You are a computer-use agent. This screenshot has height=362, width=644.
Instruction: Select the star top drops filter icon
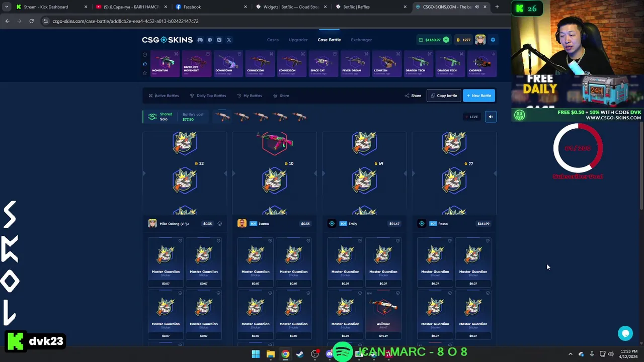point(145,73)
